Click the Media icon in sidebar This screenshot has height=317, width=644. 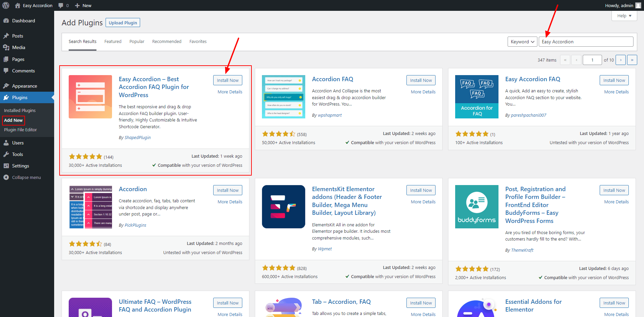coord(6,47)
